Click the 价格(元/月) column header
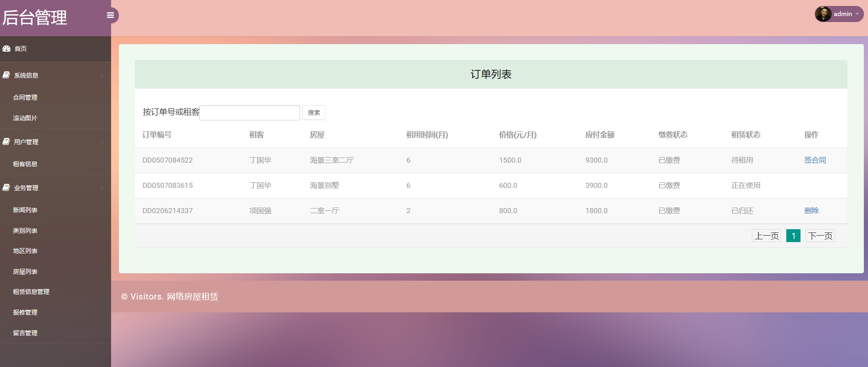The width and height of the screenshot is (868, 367). [x=518, y=135]
